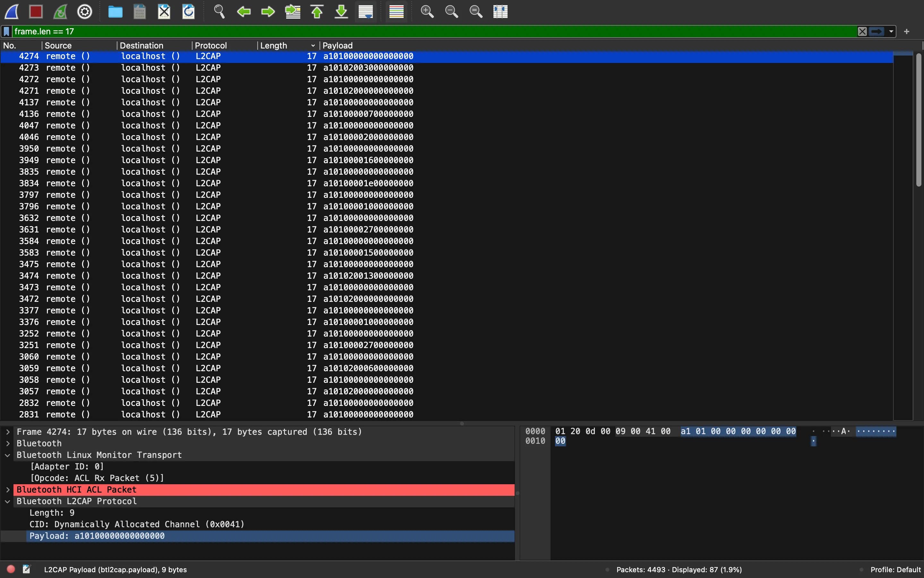Reload this capture file
Image resolution: width=924 pixels, height=578 pixels.
[189, 12]
